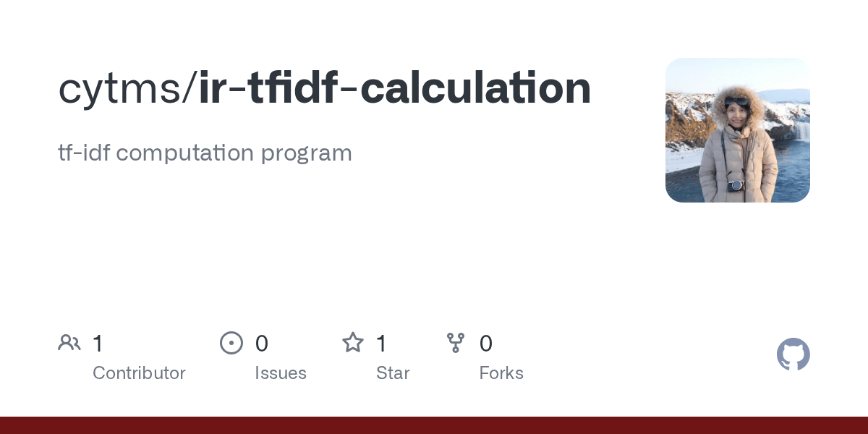Open the ir-tfidf-calculation repository name
Image resolution: width=868 pixels, height=434 pixels.
tap(395, 88)
